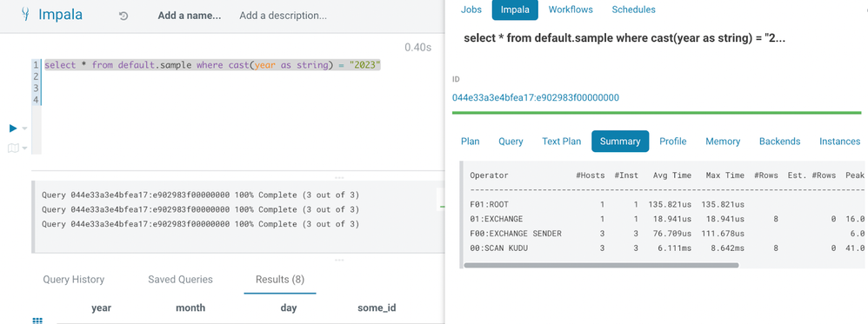Select the Profile tab
868x324 pixels.
[x=672, y=141]
